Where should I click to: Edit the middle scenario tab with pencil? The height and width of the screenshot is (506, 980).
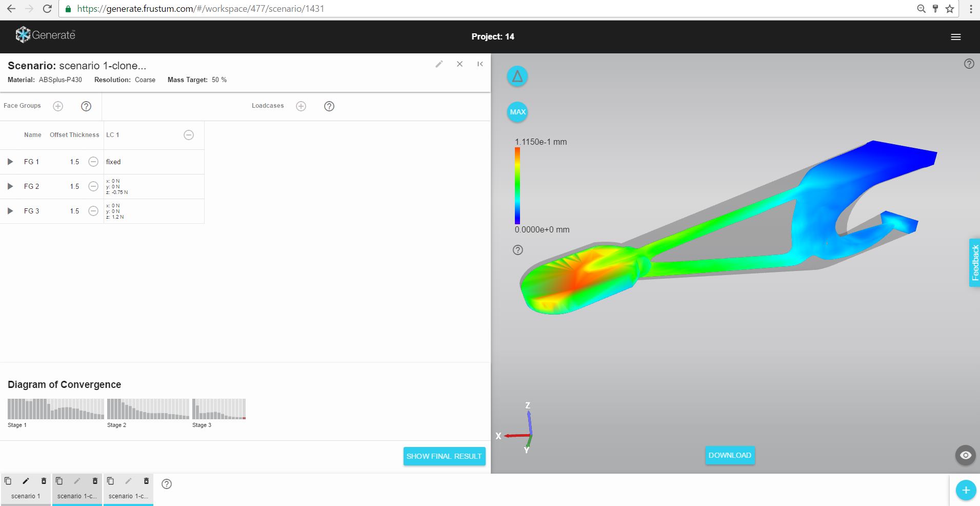[x=77, y=481]
